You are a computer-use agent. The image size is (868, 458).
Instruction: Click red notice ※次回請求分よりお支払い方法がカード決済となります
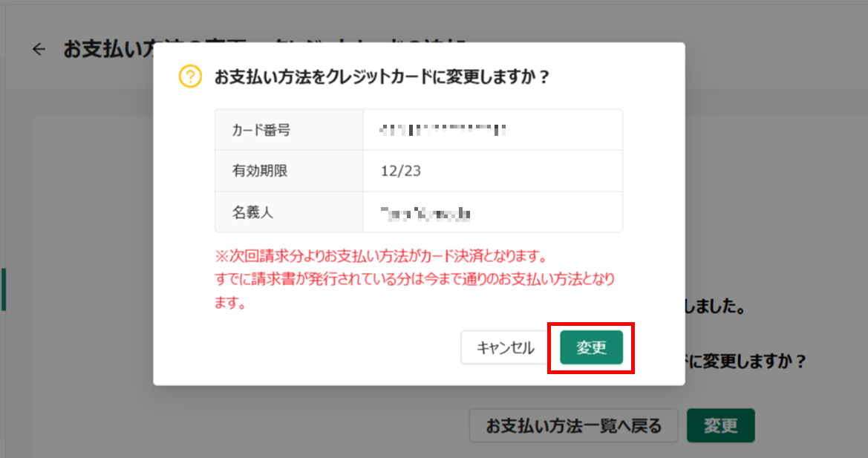click(x=382, y=256)
